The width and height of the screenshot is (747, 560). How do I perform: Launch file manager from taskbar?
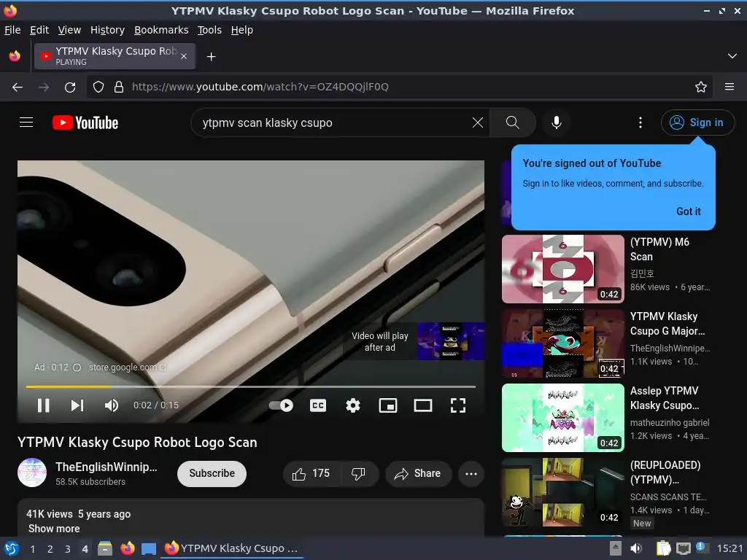click(105, 548)
